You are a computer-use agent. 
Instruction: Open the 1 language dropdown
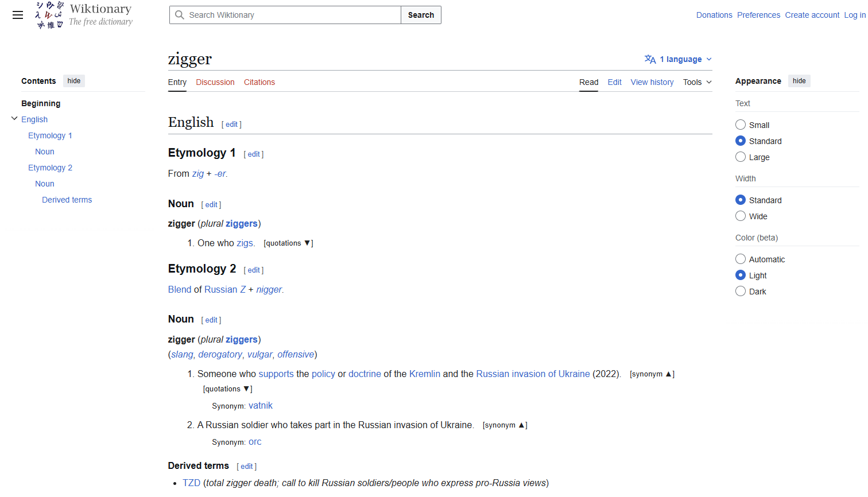[x=678, y=59]
